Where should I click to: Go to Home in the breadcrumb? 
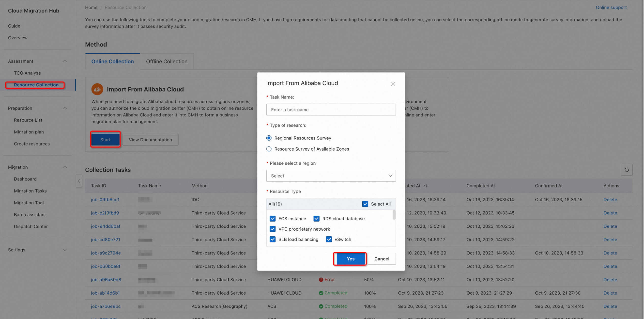point(91,7)
